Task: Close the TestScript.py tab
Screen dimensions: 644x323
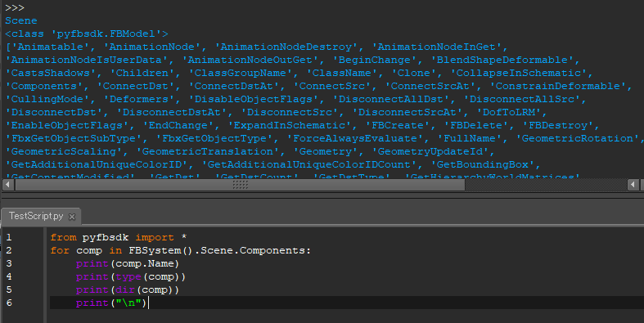Action: (x=72, y=217)
